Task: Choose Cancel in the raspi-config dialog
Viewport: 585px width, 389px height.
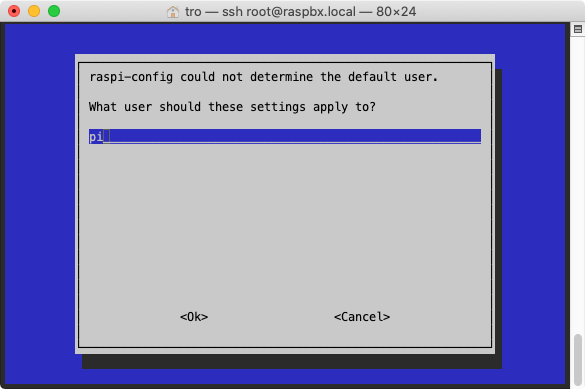Action: [x=362, y=317]
